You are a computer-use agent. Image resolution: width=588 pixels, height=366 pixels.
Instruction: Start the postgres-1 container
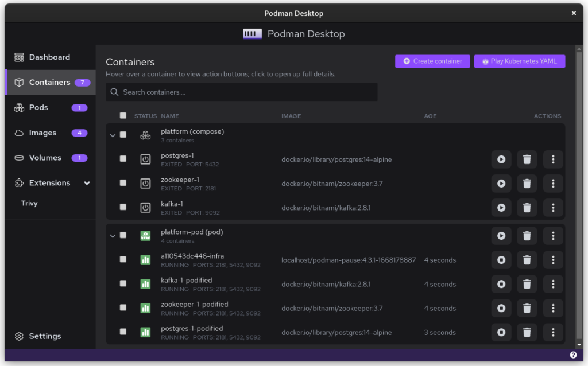pyautogui.click(x=501, y=159)
